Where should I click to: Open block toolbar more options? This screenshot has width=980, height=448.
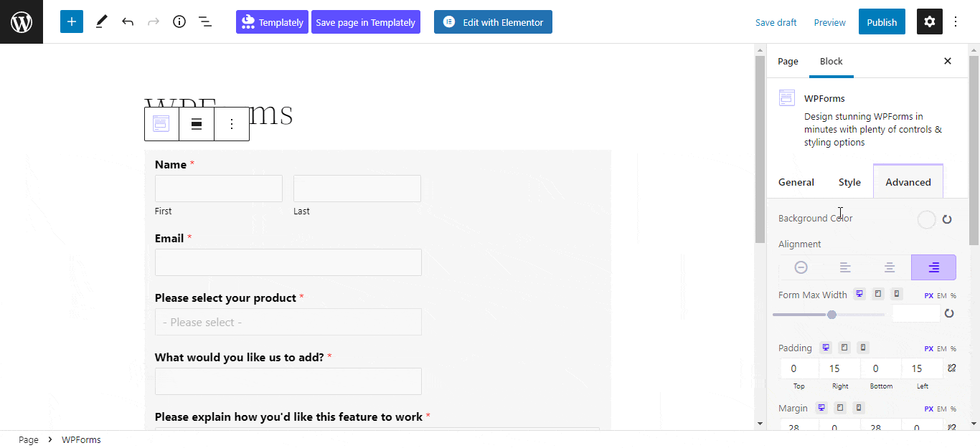pos(232,124)
